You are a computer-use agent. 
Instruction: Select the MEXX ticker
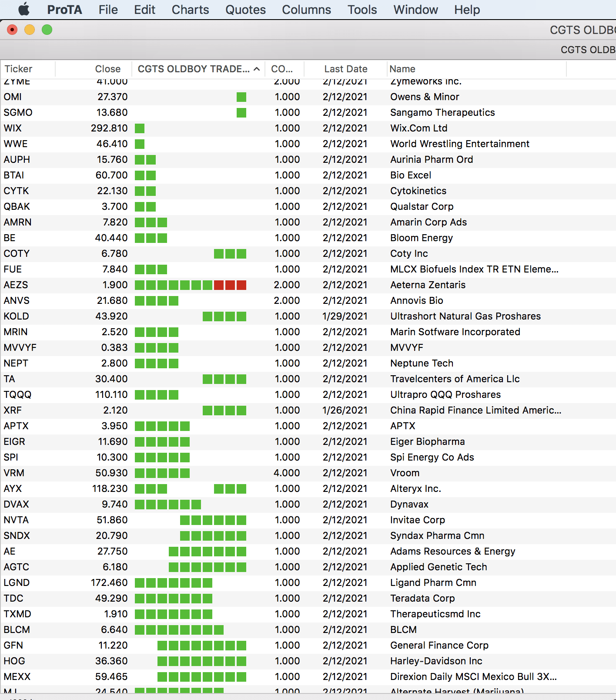(17, 676)
